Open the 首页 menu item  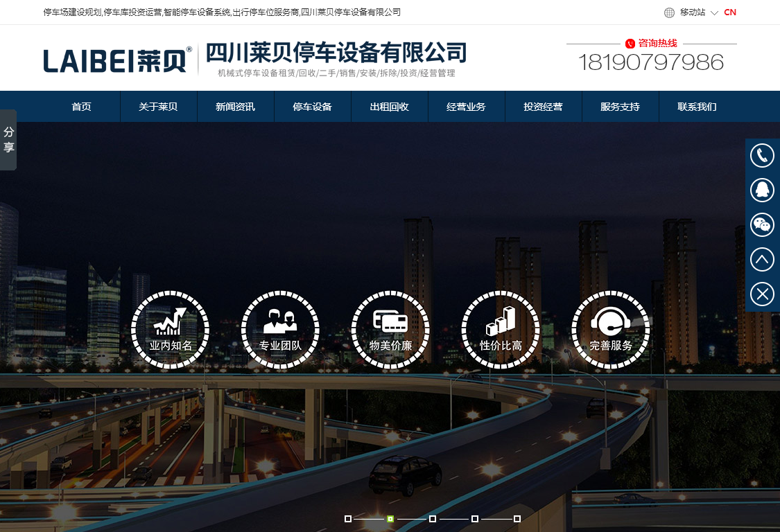pos(82,107)
